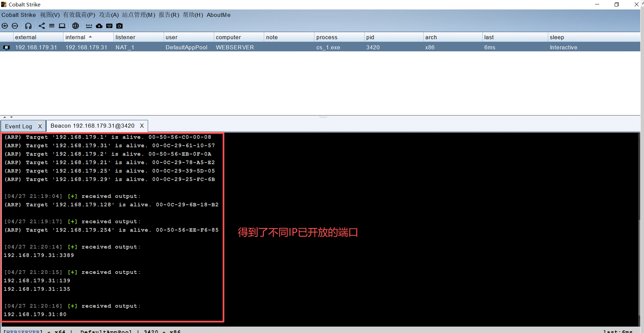Click the 3420 pid cell
The height and width of the screenshot is (333, 644).
pyautogui.click(x=373, y=47)
